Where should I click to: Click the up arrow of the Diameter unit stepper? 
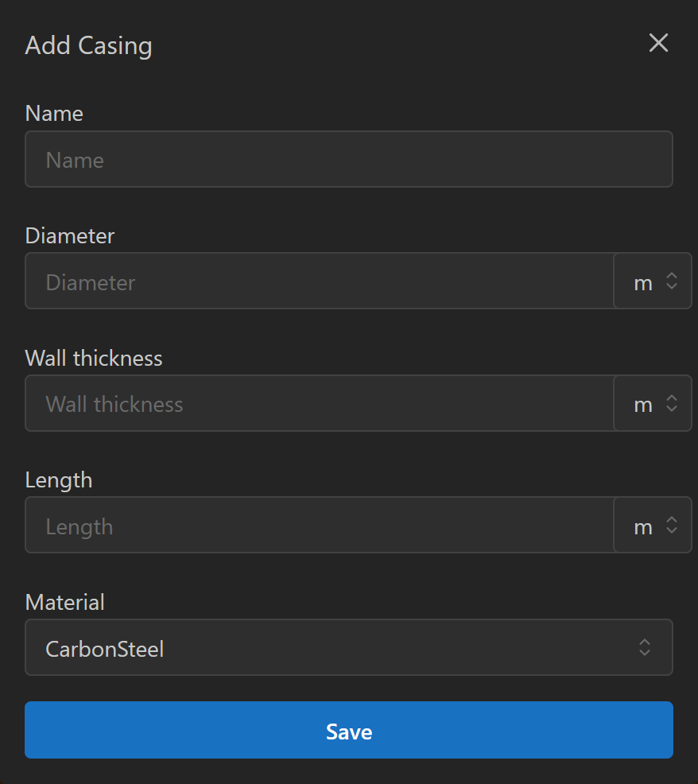671,276
